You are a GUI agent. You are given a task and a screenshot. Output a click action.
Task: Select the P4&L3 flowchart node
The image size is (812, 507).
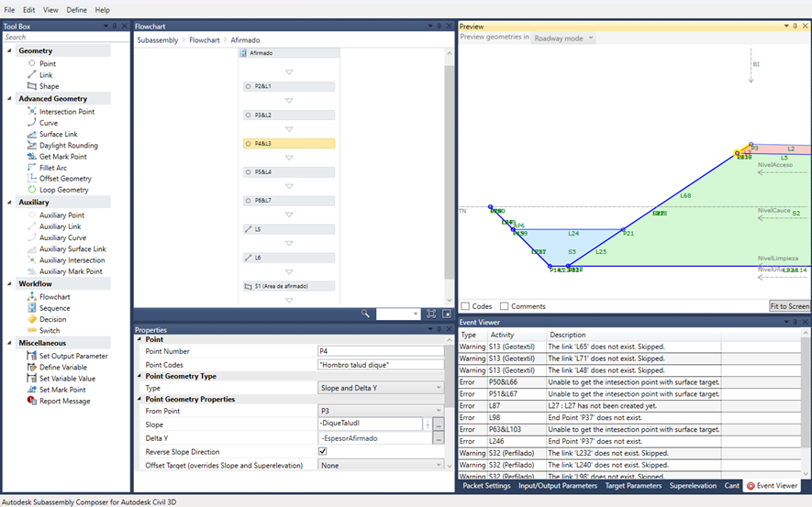289,143
